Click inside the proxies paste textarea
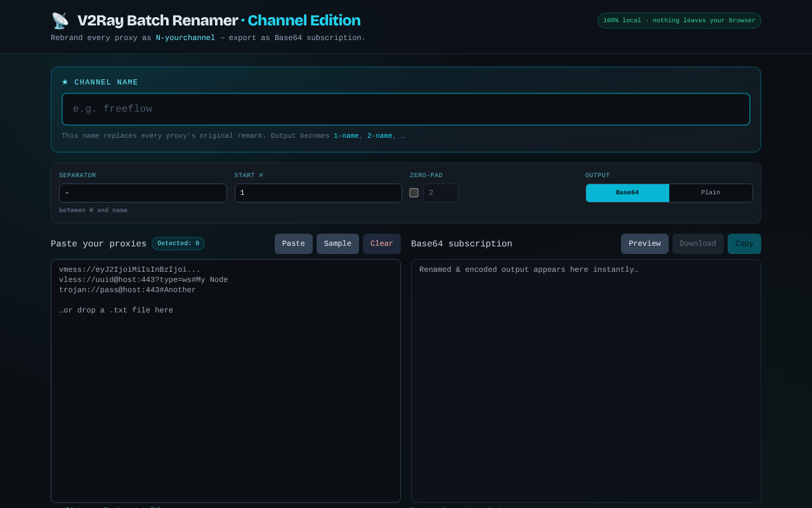This screenshot has height=508, width=812. coord(226,381)
